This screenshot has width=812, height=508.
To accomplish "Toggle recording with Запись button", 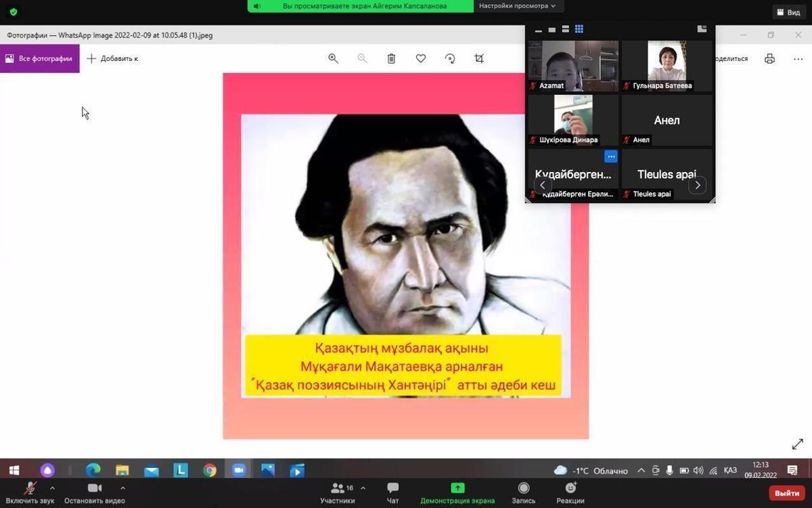I will (x=523, y=492).
